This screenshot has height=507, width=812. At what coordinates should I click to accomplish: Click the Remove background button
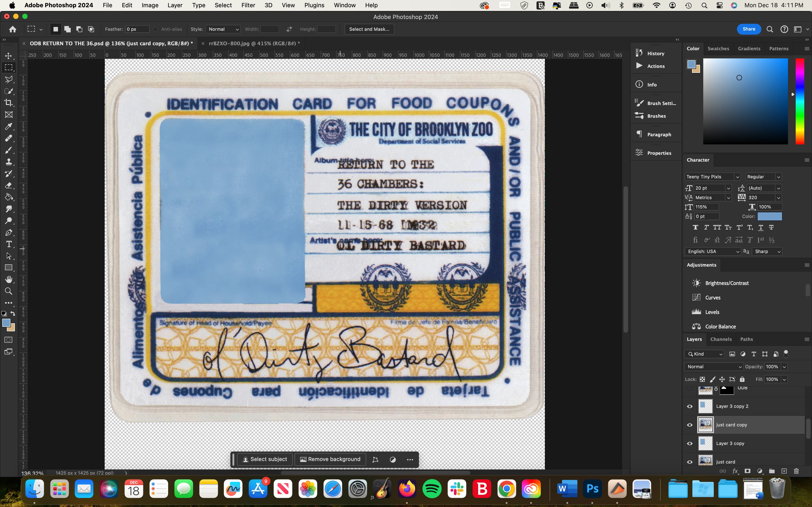(330, 459)
